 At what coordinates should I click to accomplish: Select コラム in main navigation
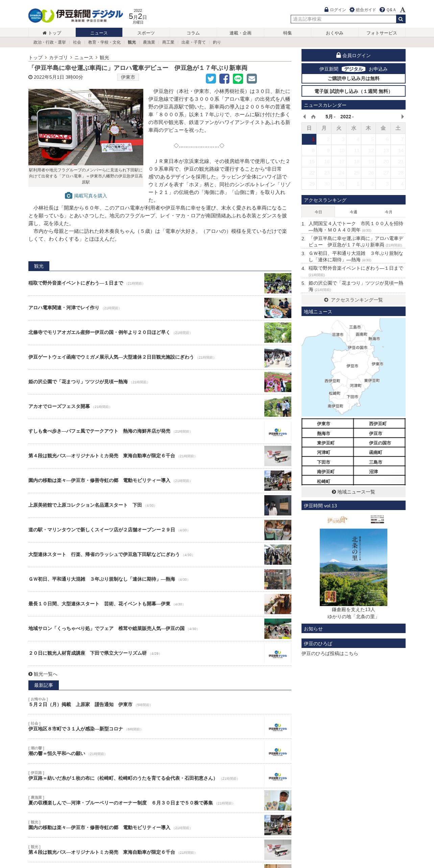coord(193,33)
